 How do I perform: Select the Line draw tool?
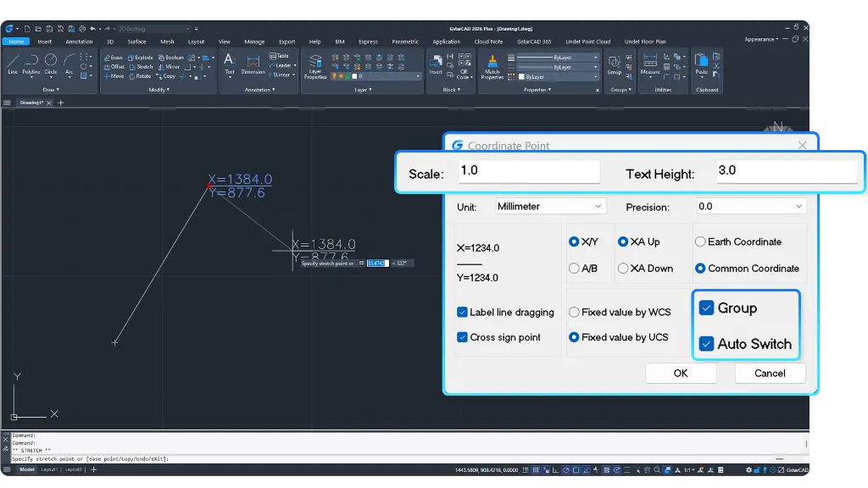(x=12, y=64)
